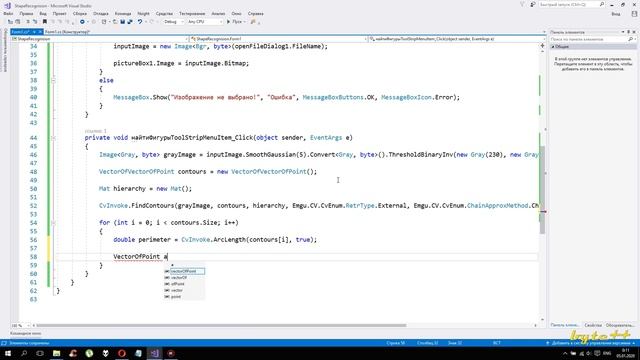640x360 pixels.
Task: Open File Explorer from the taskbar
Action: pyautogui.click(x=56, y=353)
